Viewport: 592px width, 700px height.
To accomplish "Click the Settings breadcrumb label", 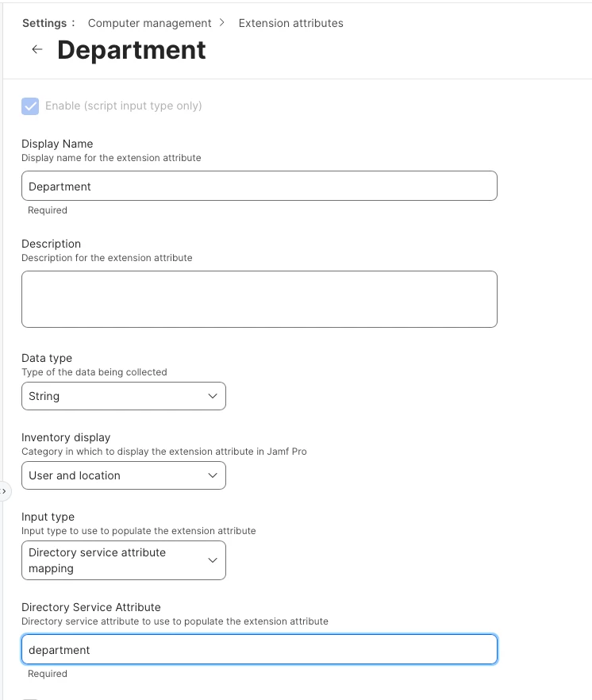I will click(x=44, y=23).
